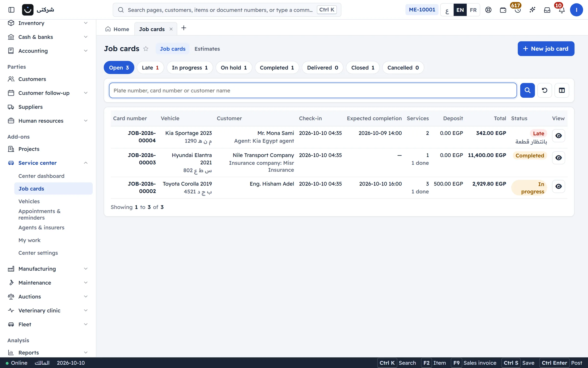The width and height of the screenshot is (588, 368).
Task: Click the blue magnifier search button
Action: 527,90
